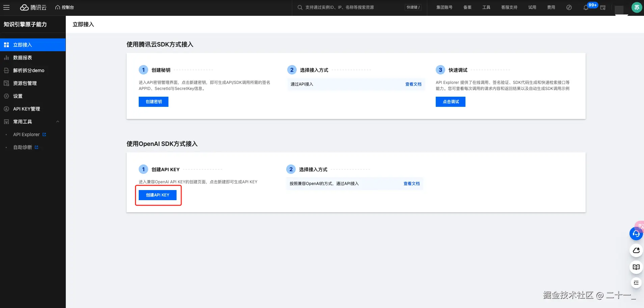644x308 pixels.
Task: Open the hamburger menu icon
Action: click(6, 7)
